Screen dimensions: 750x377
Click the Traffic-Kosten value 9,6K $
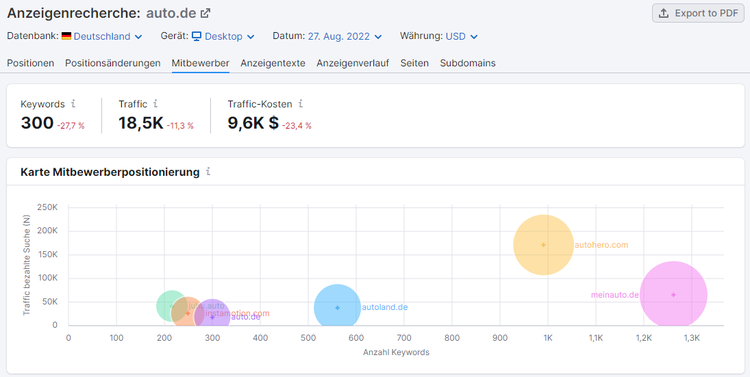253,123
